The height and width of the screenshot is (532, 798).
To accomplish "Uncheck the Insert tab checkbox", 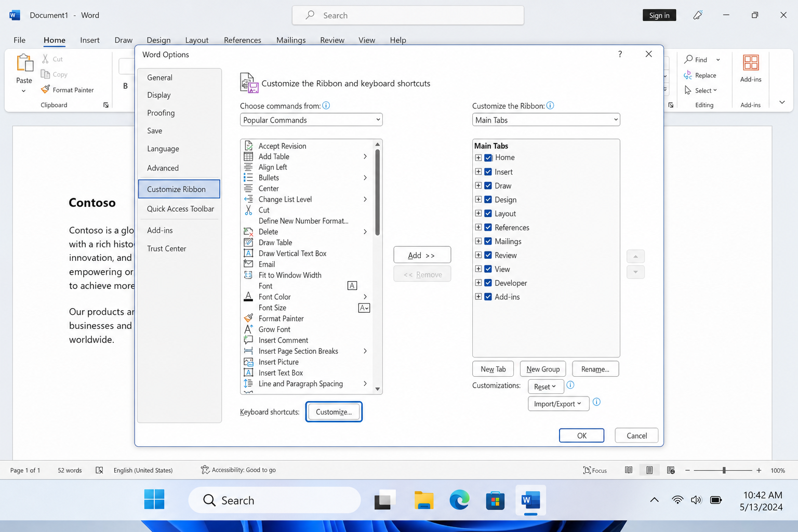I will click(x=488, y=171).
